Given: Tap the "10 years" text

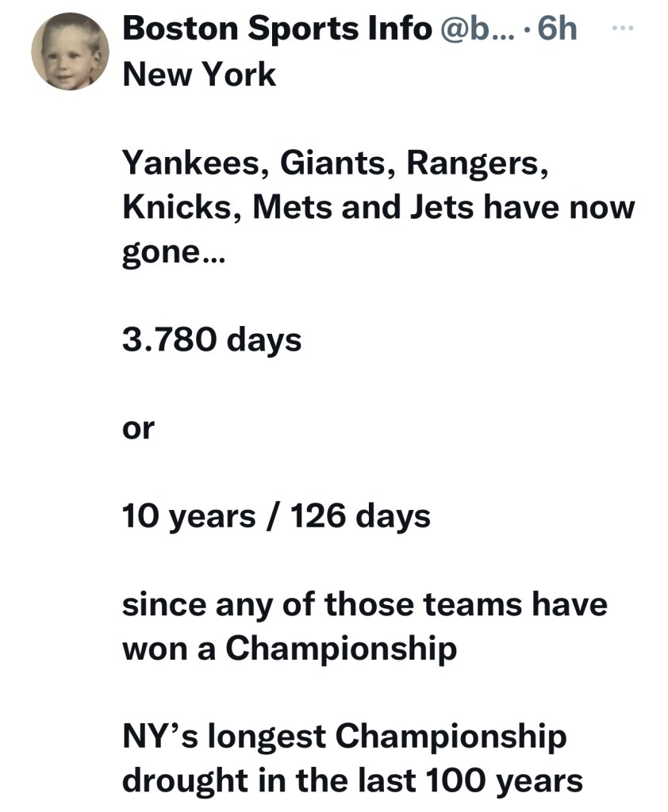Looking at the screenshot, I should click(188, 517).
